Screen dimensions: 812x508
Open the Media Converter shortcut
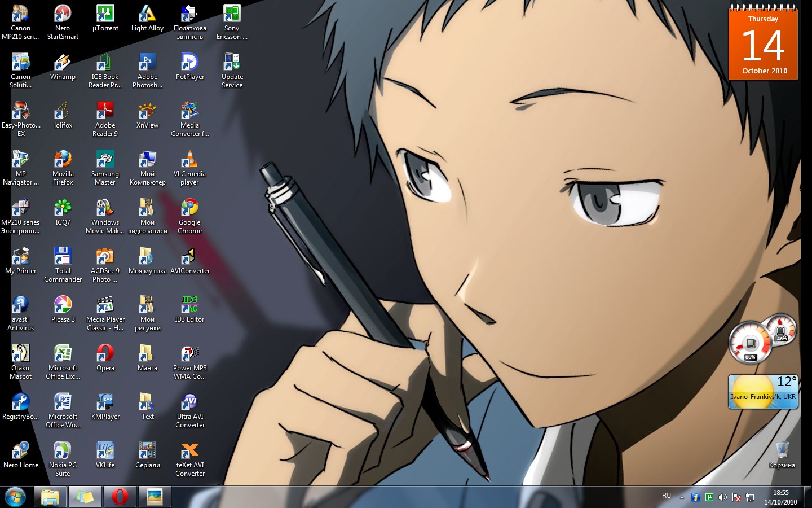pyautogui.click(x=190, y=120)
